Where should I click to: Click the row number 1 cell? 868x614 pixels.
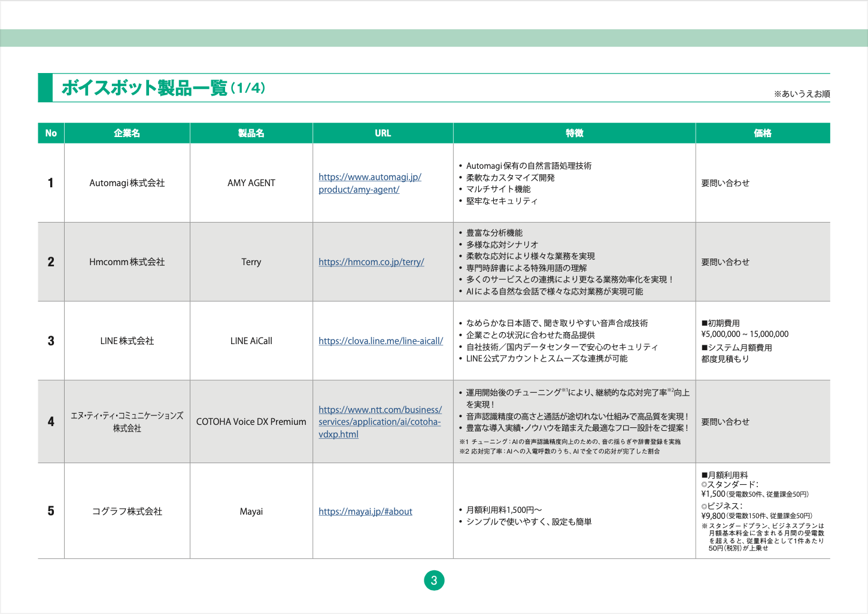click(x=51, y=183)
